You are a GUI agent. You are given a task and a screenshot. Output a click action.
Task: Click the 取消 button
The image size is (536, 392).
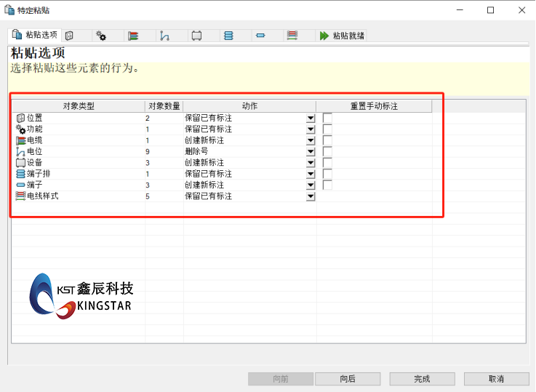(496, 379)
